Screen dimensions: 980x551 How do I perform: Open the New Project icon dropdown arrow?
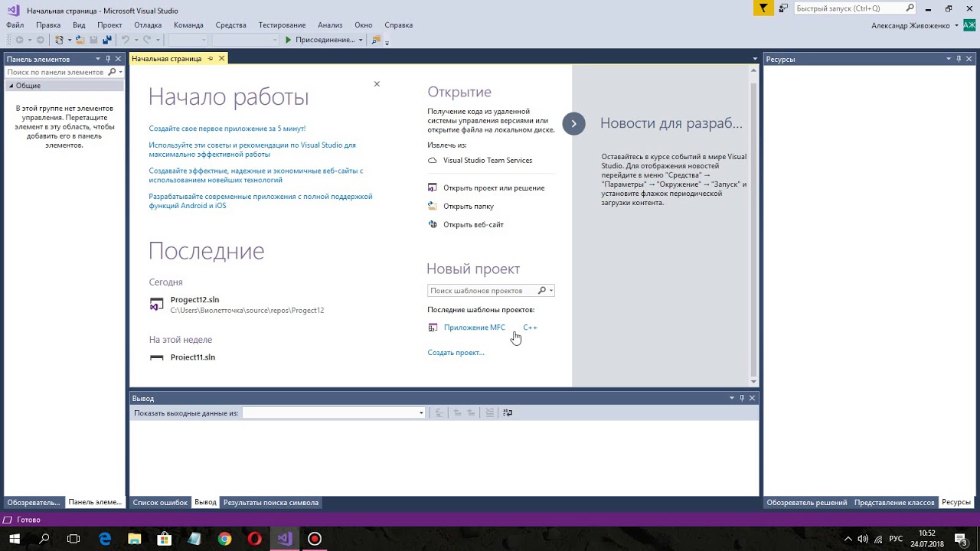point(69,40)
